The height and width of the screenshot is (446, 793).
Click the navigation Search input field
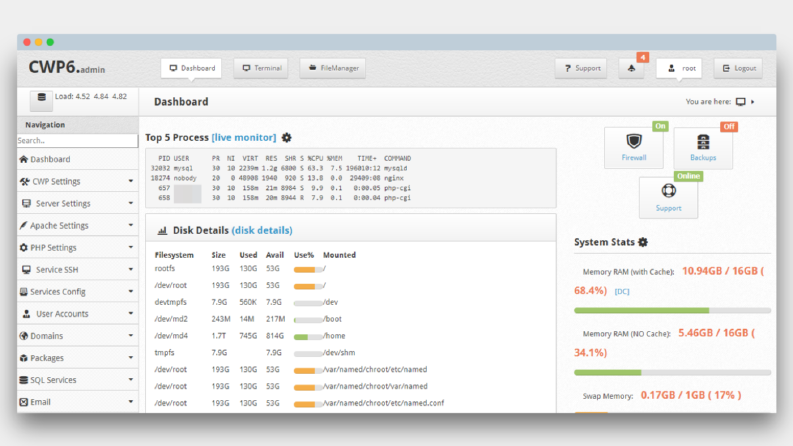[x=77, y=141]
